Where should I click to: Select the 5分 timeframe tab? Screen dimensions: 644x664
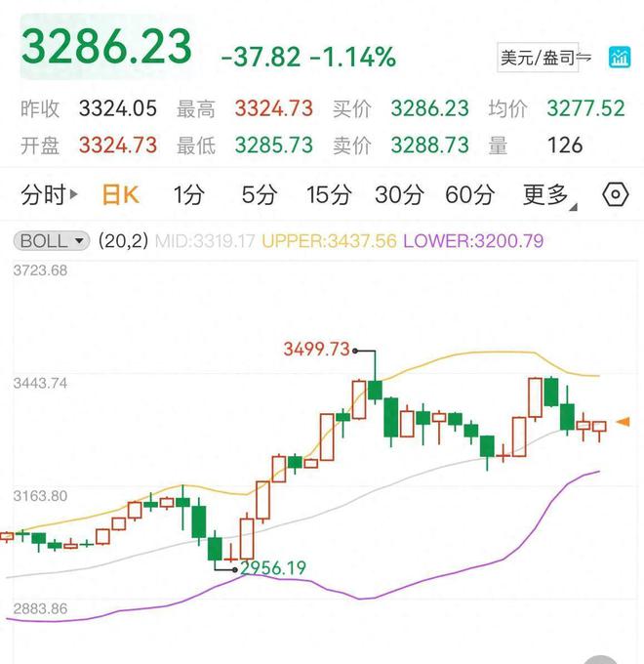click(259, 195)
